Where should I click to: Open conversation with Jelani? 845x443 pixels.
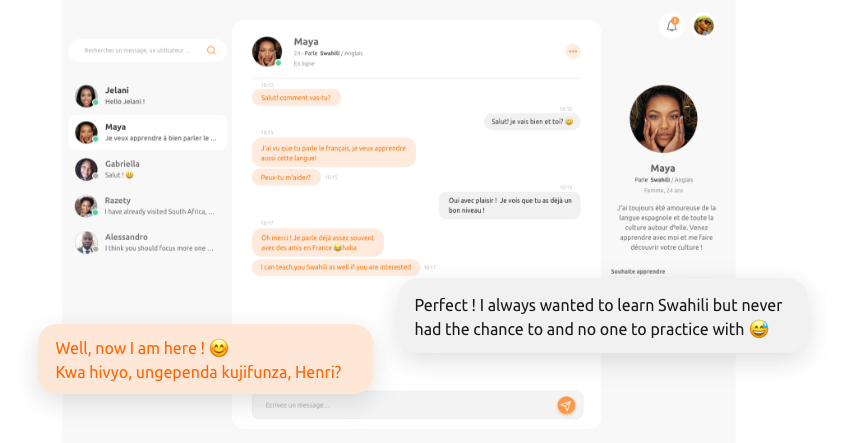(148, 96)
